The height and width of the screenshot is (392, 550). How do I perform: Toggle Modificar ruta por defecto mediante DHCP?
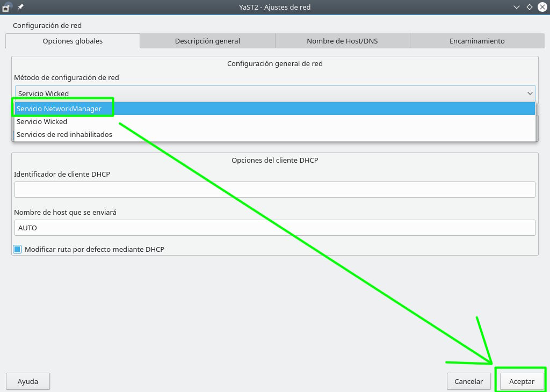(18, 249)
